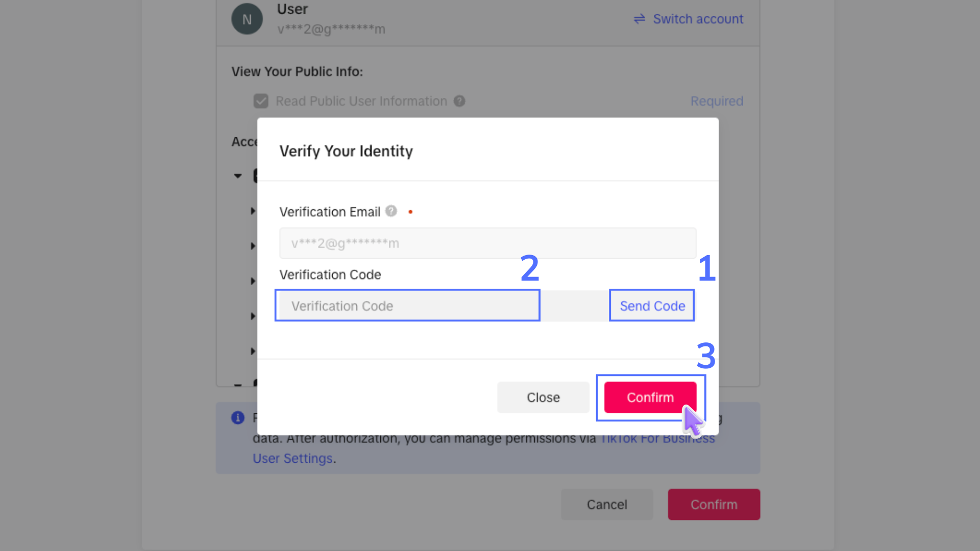Close the Verify Your Identity dialog
Screen dimensions: 980x551
(543, 397)
